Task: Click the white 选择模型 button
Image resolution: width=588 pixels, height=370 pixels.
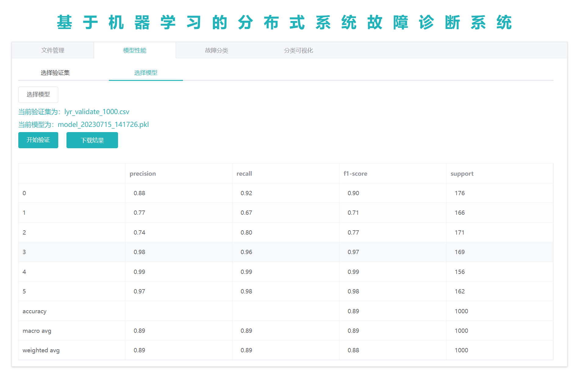Action: pyautogui.click(x=38, y=95)
